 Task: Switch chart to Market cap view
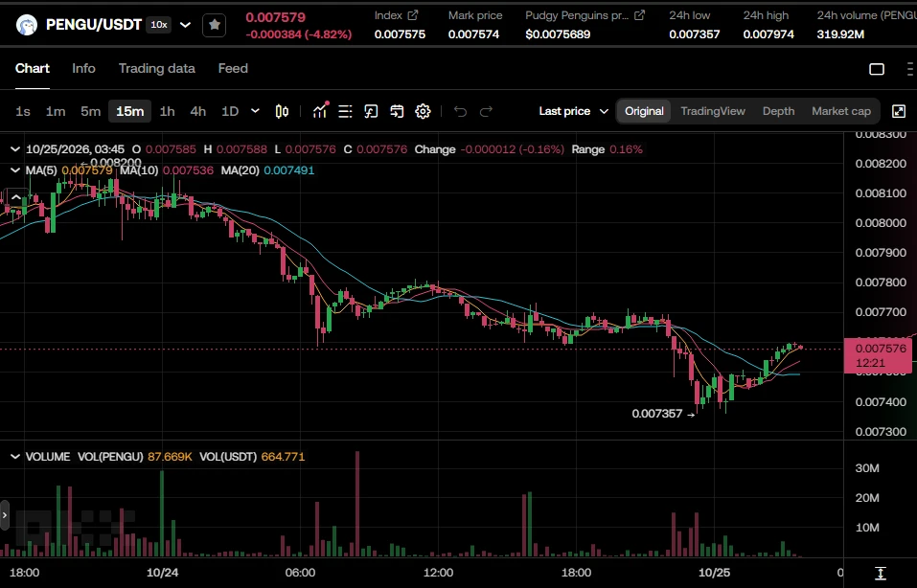click(841, 111)
